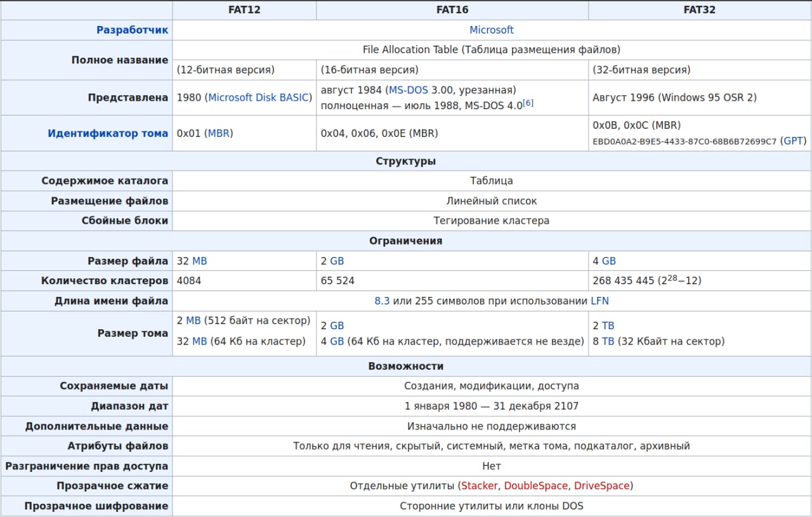Select the Количество кластеров row header
This screenshot has width=812, height=517.
tap(86, 280)
